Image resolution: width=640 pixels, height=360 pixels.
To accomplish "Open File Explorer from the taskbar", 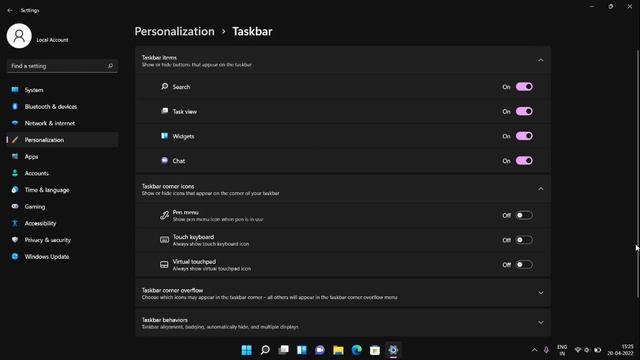I will pyautogui.click(x=338, y=350).
